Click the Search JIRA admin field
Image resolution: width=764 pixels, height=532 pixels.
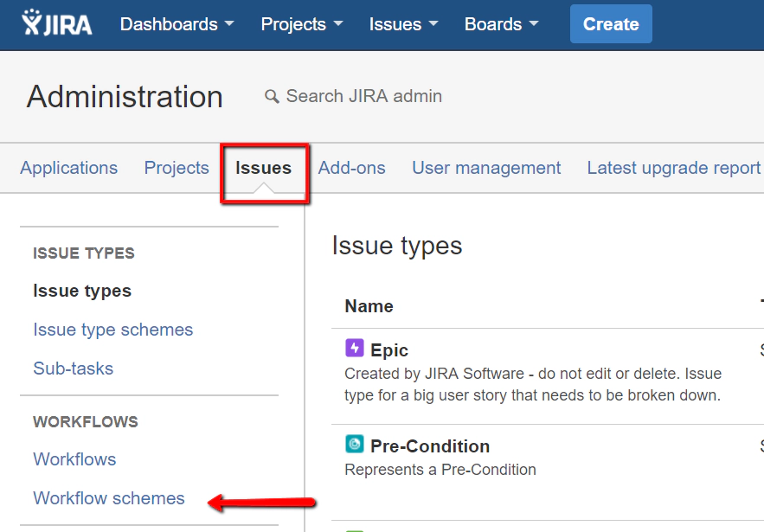[x=363, y=96]
